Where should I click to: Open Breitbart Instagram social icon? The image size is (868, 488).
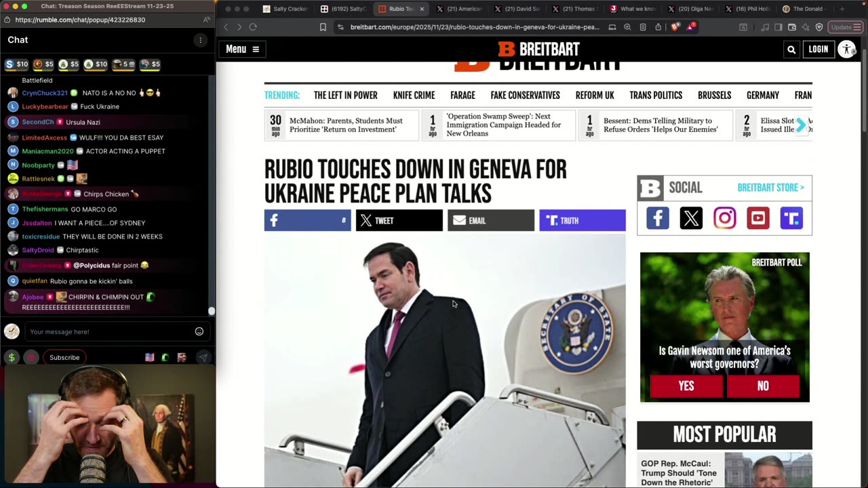point(724,218)
